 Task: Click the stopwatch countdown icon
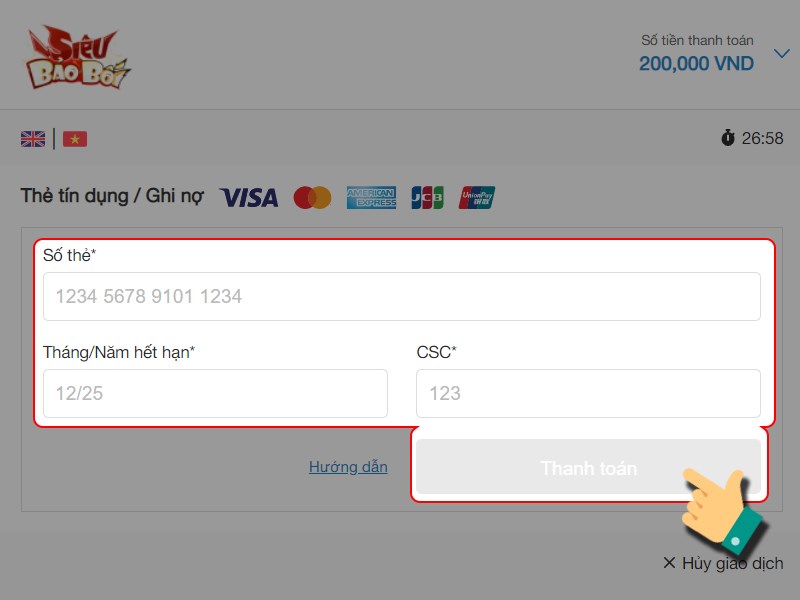pyautogui.click(x=728, y=138)
